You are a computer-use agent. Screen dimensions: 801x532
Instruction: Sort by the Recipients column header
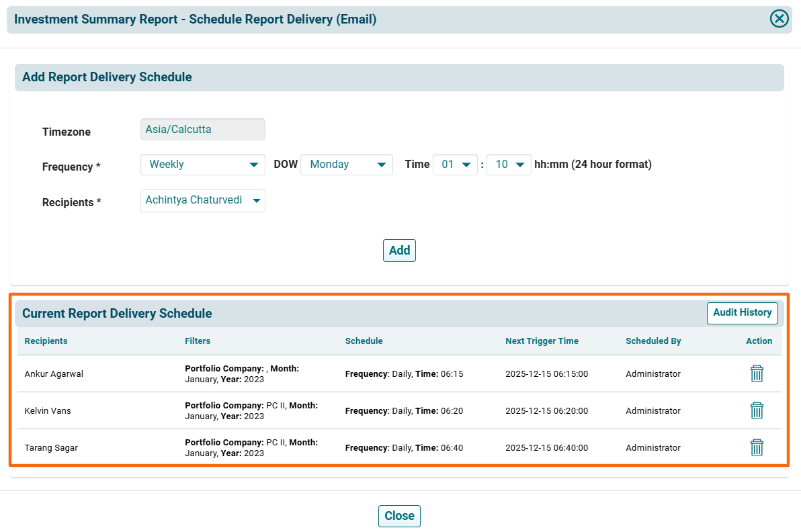coord(46,341)
